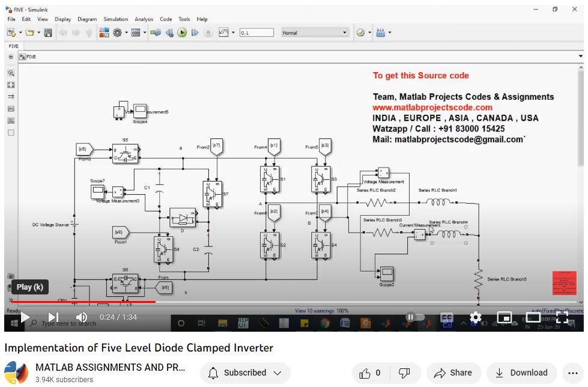
Task: Open the Simulink Library Browser icon
Action: coord(104,32)
